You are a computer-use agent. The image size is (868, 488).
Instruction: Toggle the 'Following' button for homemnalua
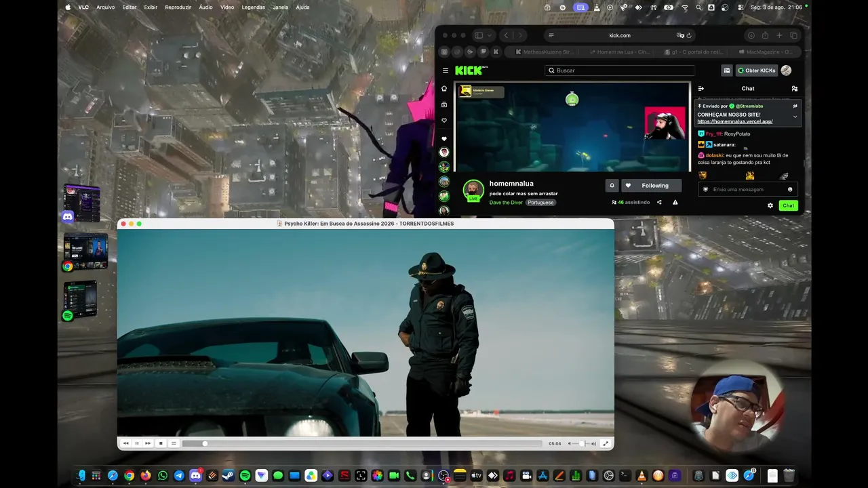[x=652, y=186]
